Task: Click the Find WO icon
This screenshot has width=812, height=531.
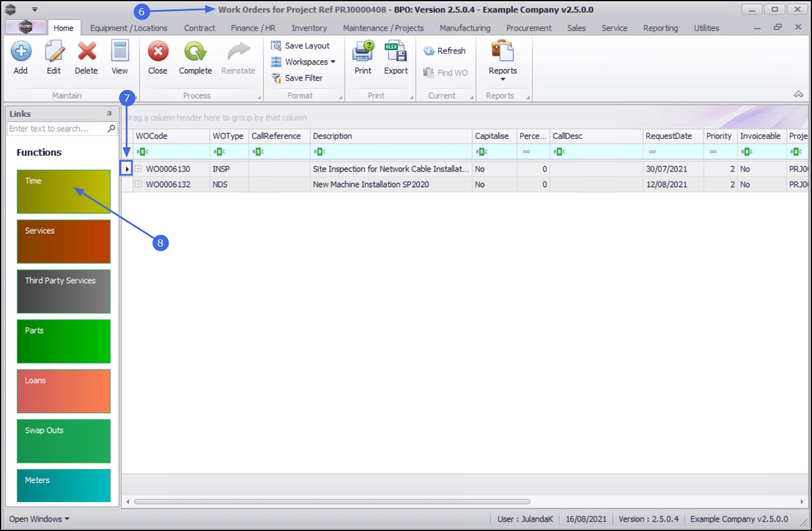Action: [429, 73]
